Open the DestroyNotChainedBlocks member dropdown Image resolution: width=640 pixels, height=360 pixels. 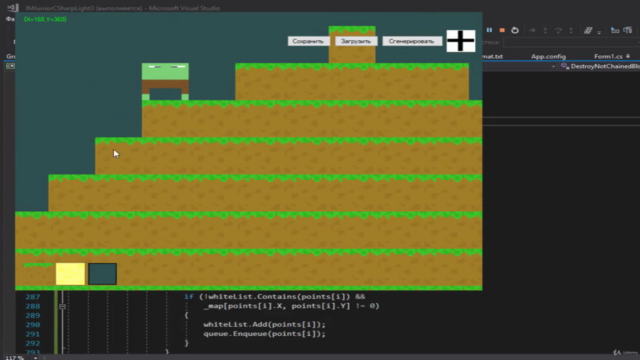click(600, 66)
